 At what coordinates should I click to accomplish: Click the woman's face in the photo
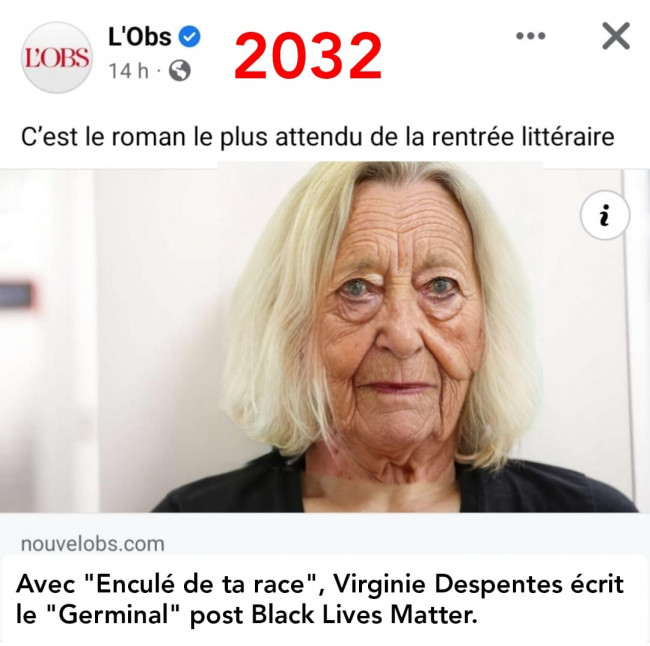tap(397, 319)
